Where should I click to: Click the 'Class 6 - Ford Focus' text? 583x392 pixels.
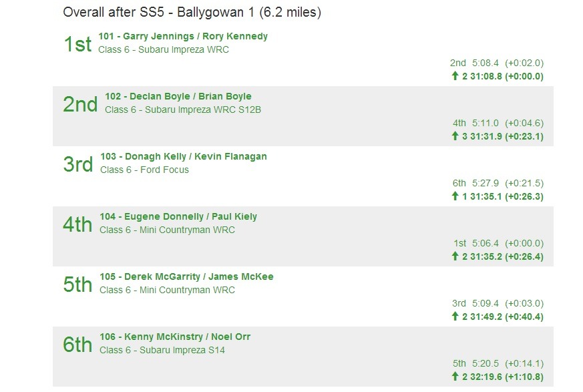tap(144, 170)
